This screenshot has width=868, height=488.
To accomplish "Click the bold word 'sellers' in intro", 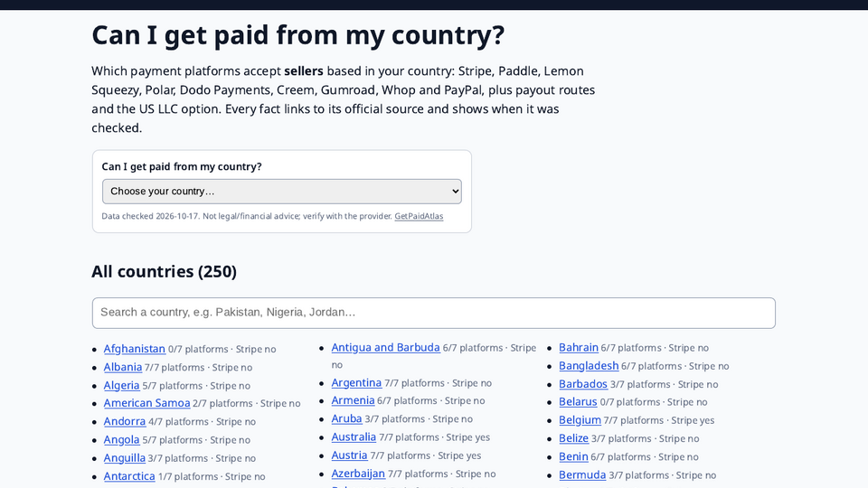I will [x=304, y=71].
